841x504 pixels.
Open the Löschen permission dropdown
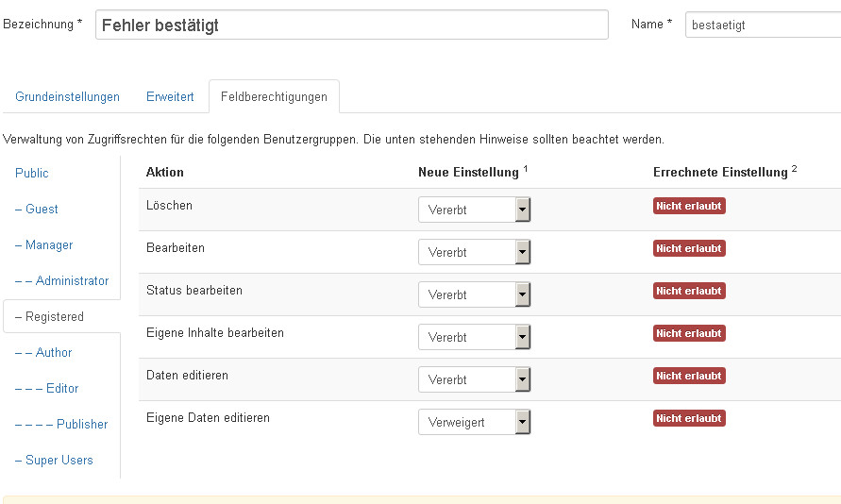474,210
